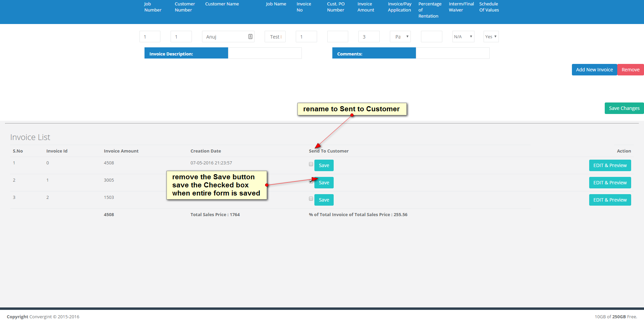Click the Comments text box

coord(452,53)
